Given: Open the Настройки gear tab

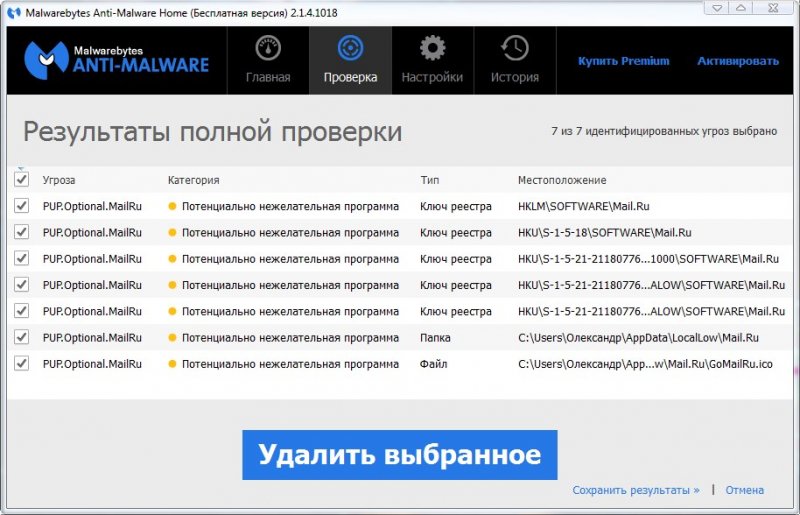Looking at the screenshot, I should coord(432,60).
